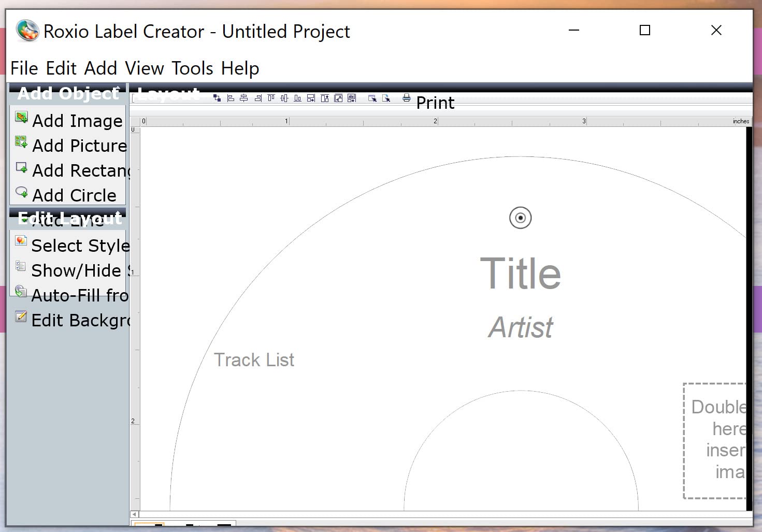Click the Roxio app icon in title bar
This screenshot has height=532, width=762.
[x=27, y=31]
